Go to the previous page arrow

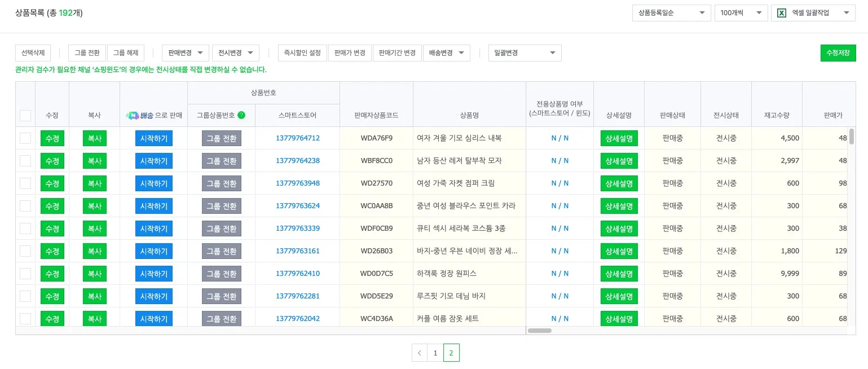click(x=419, y=353)
